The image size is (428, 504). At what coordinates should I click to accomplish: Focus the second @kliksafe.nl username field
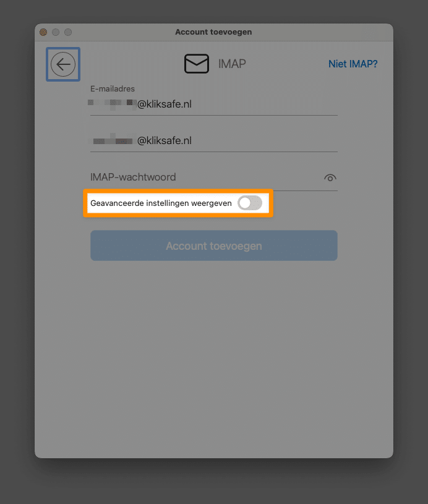(214, 140)
